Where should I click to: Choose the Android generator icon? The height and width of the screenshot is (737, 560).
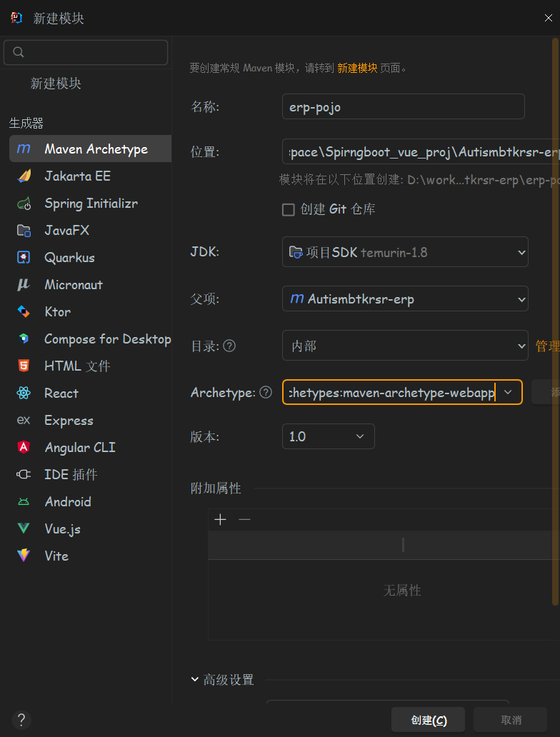click(x=24, y=501)
